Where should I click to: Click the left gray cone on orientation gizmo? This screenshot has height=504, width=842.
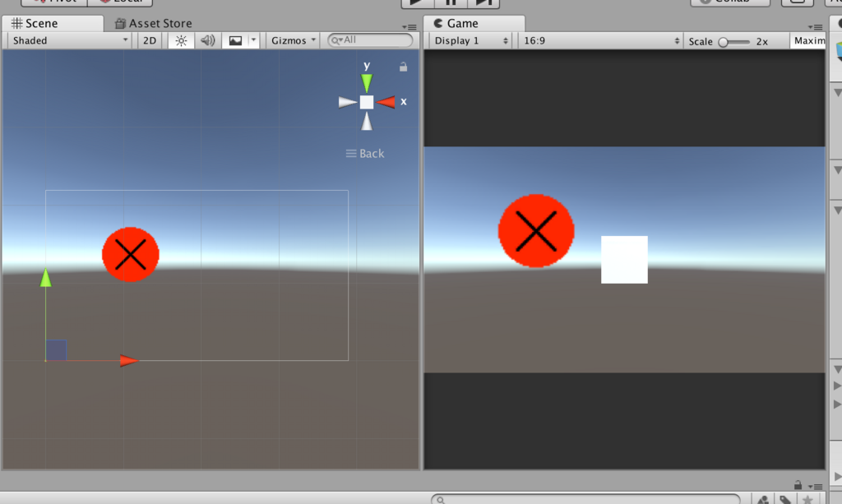coord(348,102)
